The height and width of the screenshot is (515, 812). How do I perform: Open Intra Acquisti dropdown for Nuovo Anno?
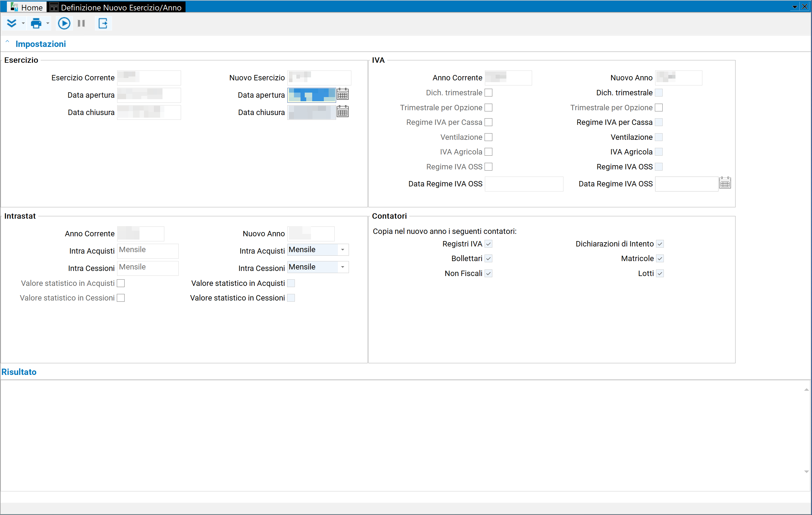point(343,249)
